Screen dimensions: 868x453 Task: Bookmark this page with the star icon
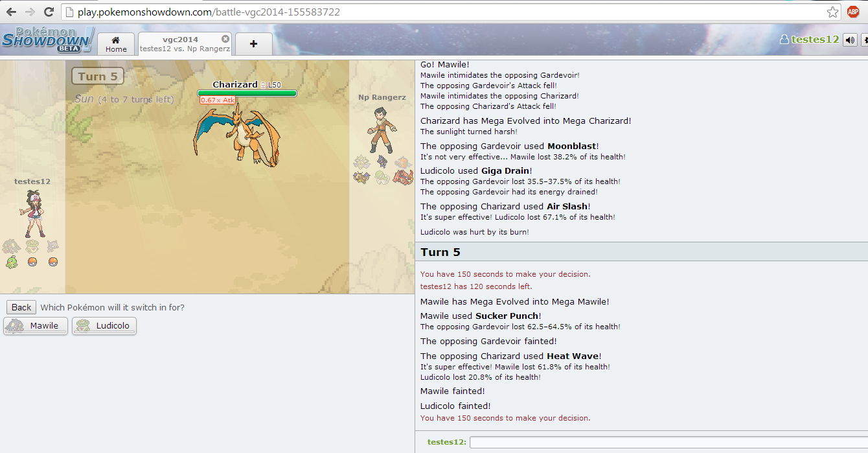point(833,12)
